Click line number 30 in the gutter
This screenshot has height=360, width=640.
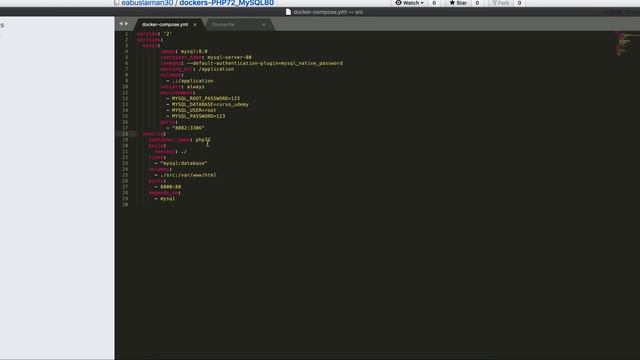(x=125, y=204)
